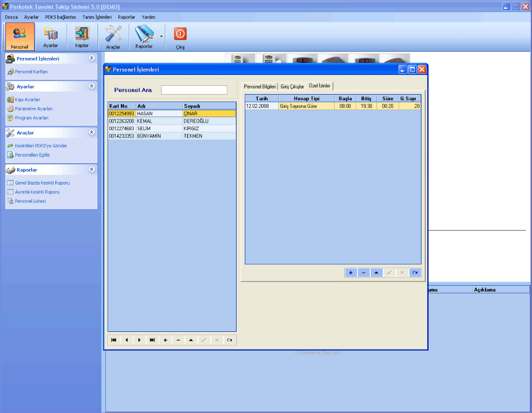Collapse the Araçlar sidebar section
This screenshot has height=413, width=532.
(x=91, y=132)
